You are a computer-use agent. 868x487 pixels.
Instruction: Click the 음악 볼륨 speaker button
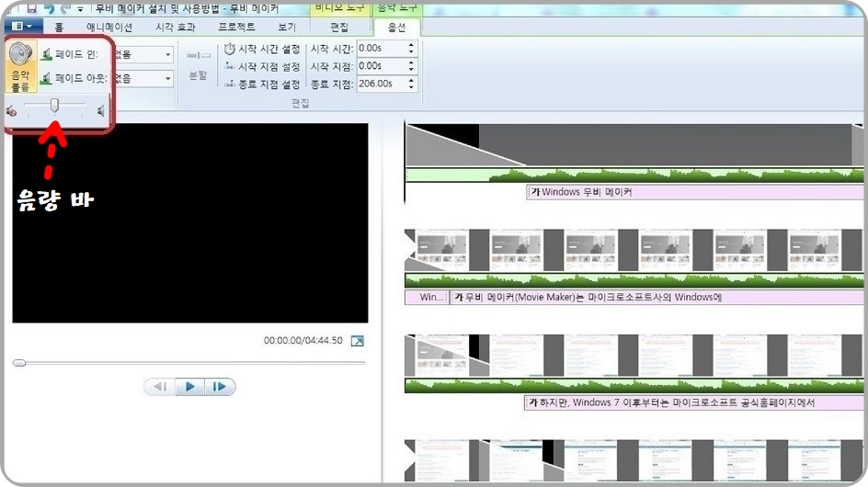point(21,66)
